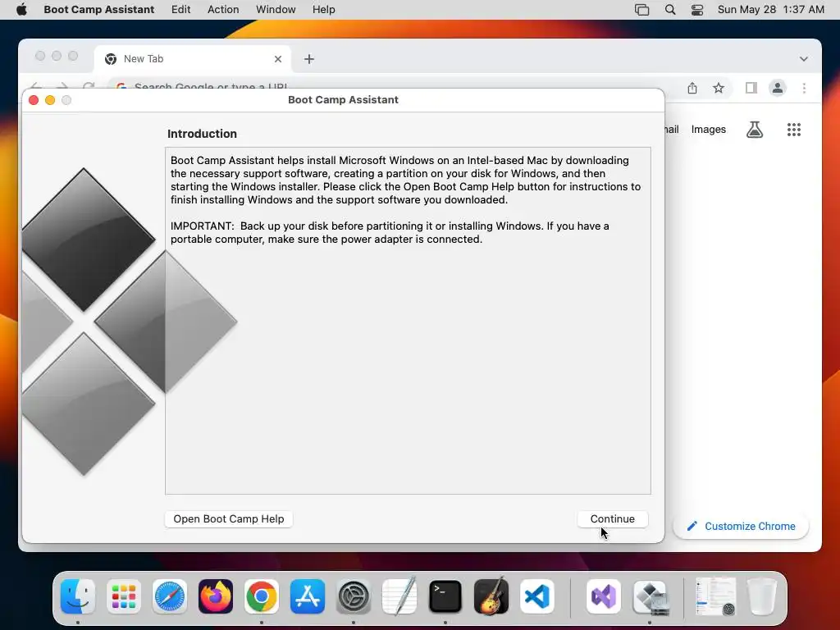Close the Boot Camp Assistant window

(34, 100)
